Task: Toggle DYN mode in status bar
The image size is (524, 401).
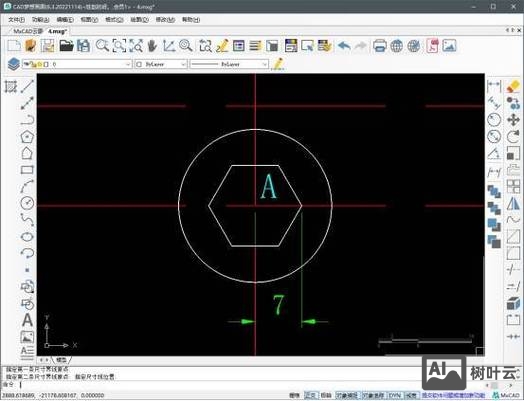Action: [x=395, y=395]
